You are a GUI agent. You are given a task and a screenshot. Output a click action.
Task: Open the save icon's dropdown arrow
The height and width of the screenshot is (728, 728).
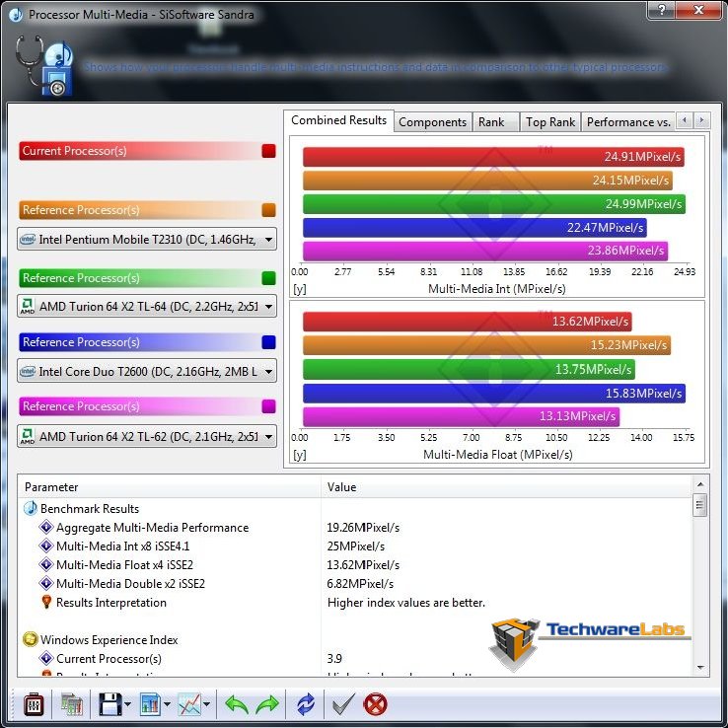point(127,704)
